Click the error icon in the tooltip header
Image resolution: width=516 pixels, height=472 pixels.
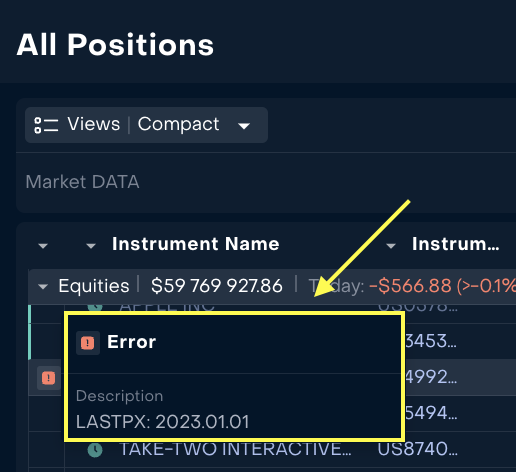click(x=88, y=343)
